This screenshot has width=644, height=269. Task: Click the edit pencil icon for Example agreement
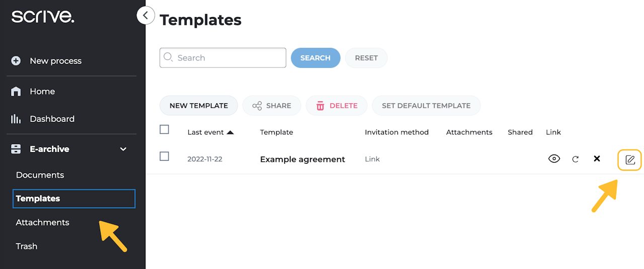(x=630, y=160)
